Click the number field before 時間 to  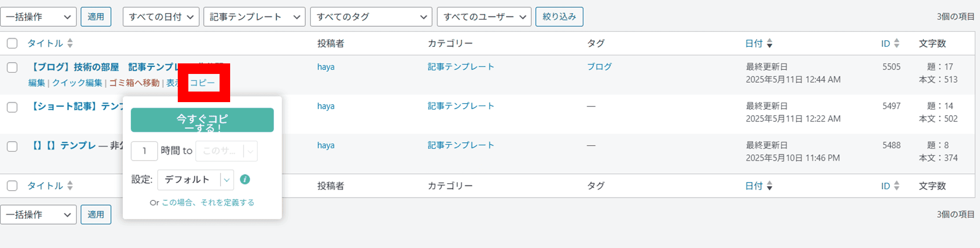click(x=144, y=151)
